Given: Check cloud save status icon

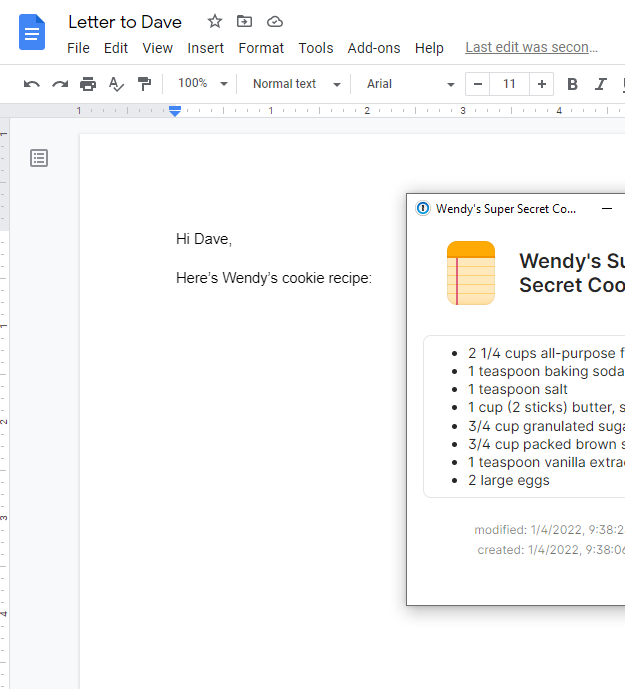Looking at the screenshot, I should [274, 21].
